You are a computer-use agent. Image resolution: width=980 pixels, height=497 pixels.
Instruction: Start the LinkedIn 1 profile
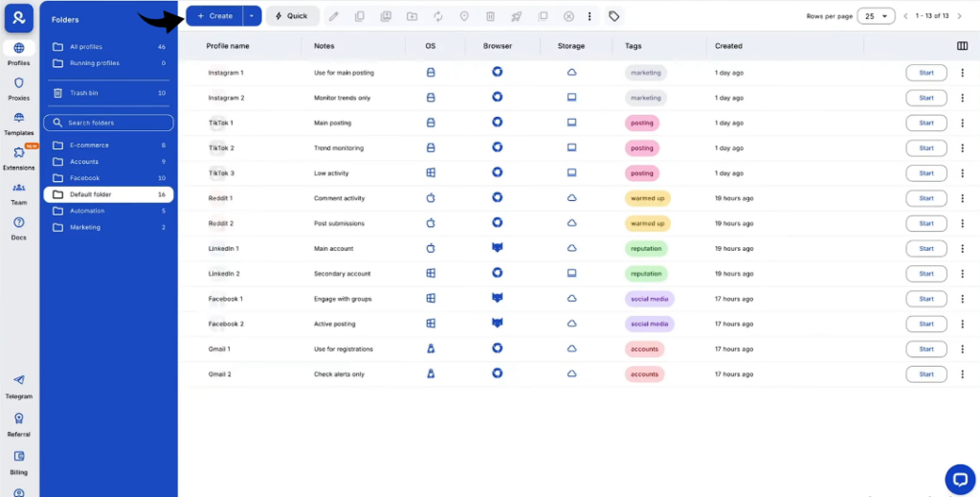926,248
